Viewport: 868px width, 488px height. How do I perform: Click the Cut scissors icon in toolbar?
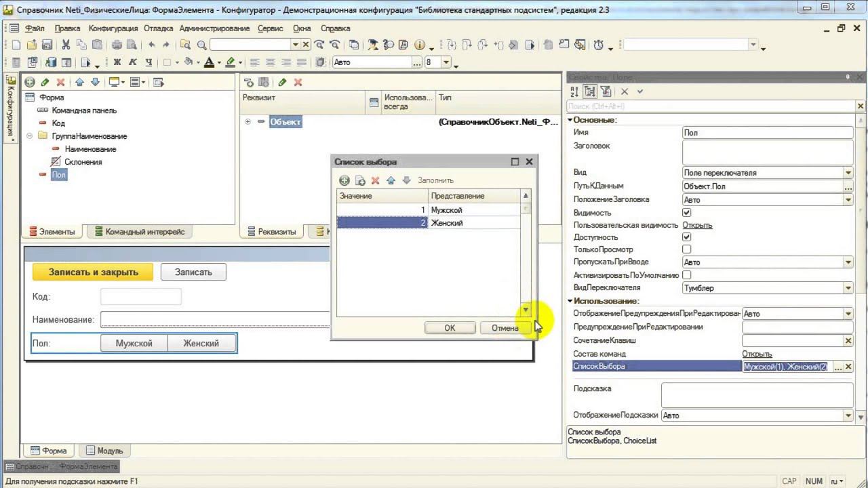(66, 45)
